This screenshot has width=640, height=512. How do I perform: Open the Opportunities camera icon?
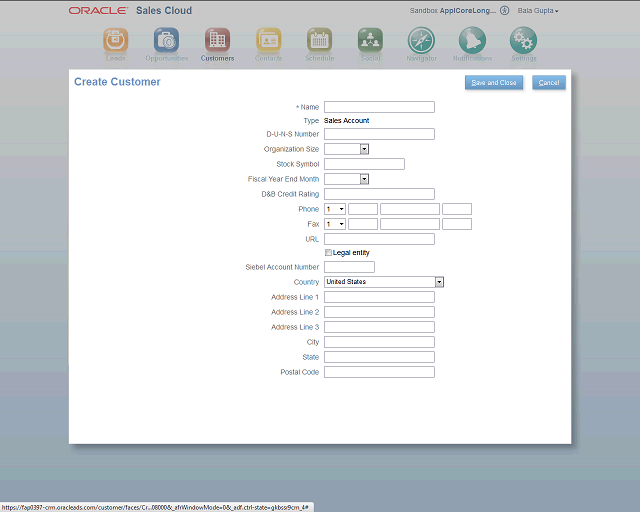point(166,40)
